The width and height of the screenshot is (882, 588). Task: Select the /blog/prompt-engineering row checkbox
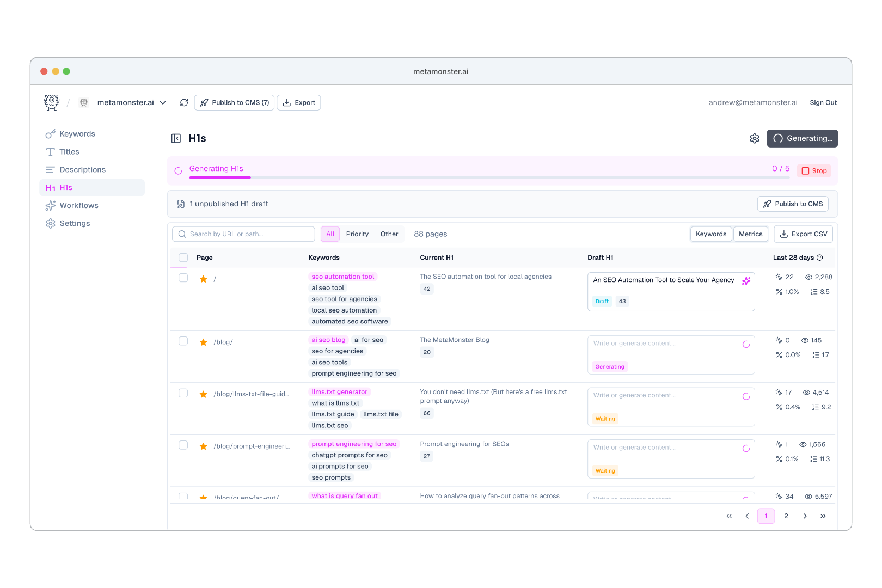click(x=183, y=445)
